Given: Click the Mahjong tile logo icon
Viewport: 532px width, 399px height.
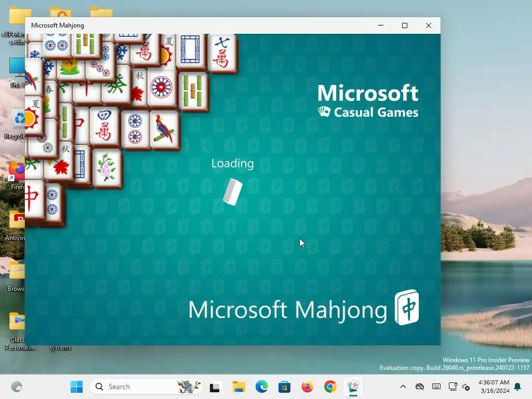Looking at the screenshot, I should (406, 308).
